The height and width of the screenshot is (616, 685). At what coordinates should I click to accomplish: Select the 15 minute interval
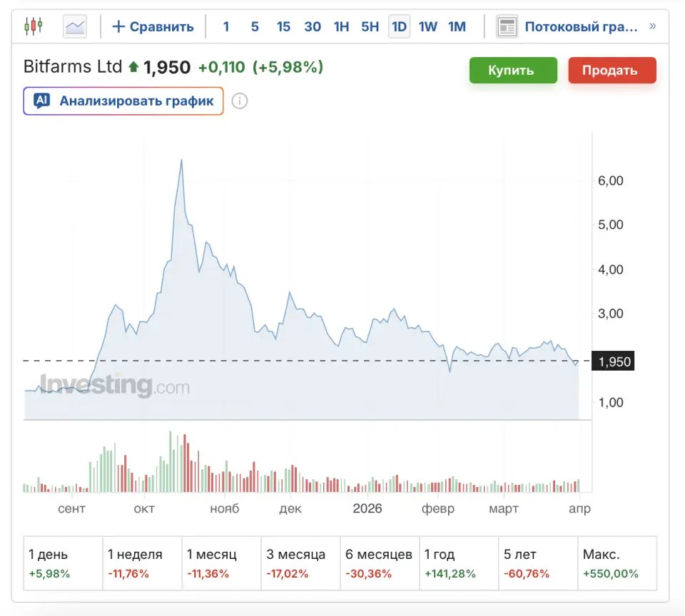(283, 26)
